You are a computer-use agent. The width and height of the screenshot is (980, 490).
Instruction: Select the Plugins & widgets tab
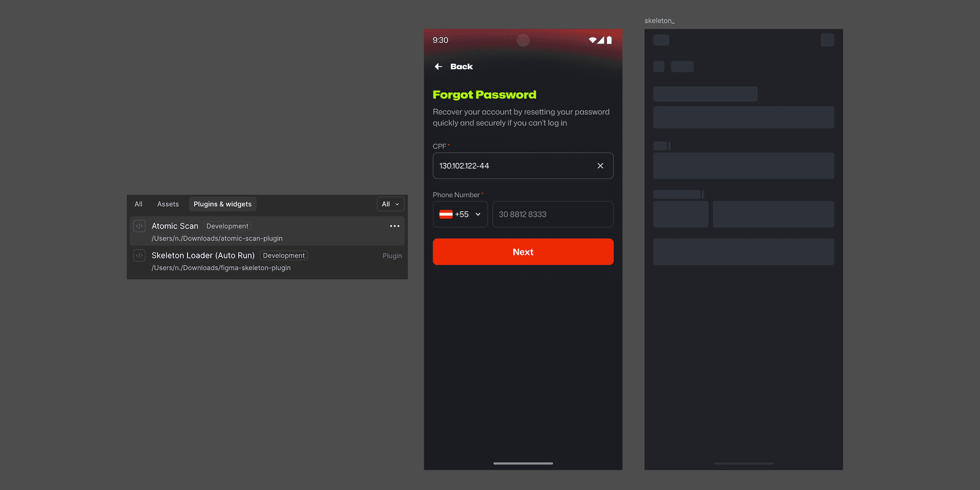click(222, 205)
